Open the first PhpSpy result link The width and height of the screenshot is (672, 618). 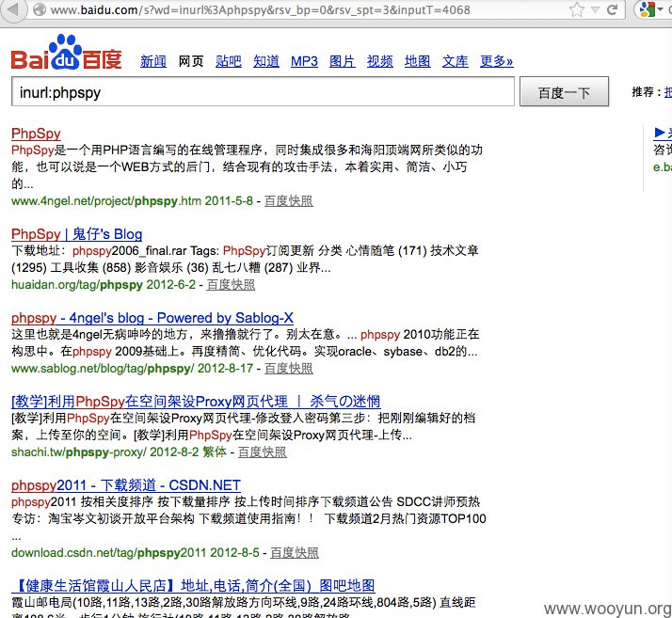35,133
